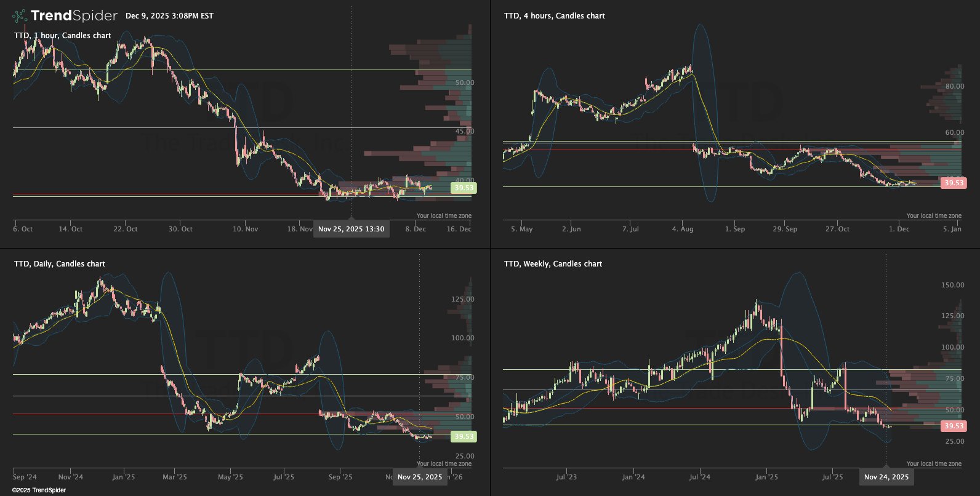980x496 pixels.
Task: Click pink 39.53 price tag on Weekly chart
Action: [x=954, y=426]
